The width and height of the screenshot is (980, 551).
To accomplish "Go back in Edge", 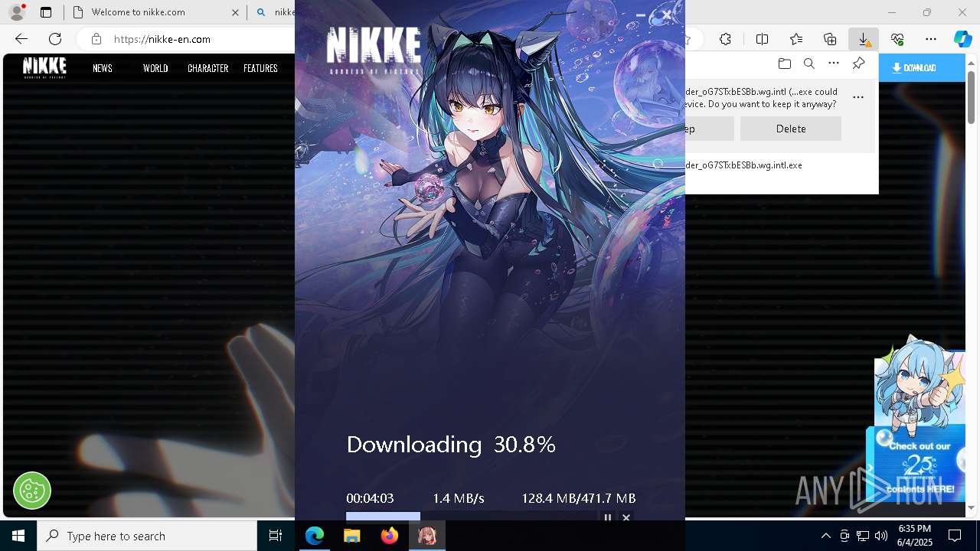I will point(21,39).
